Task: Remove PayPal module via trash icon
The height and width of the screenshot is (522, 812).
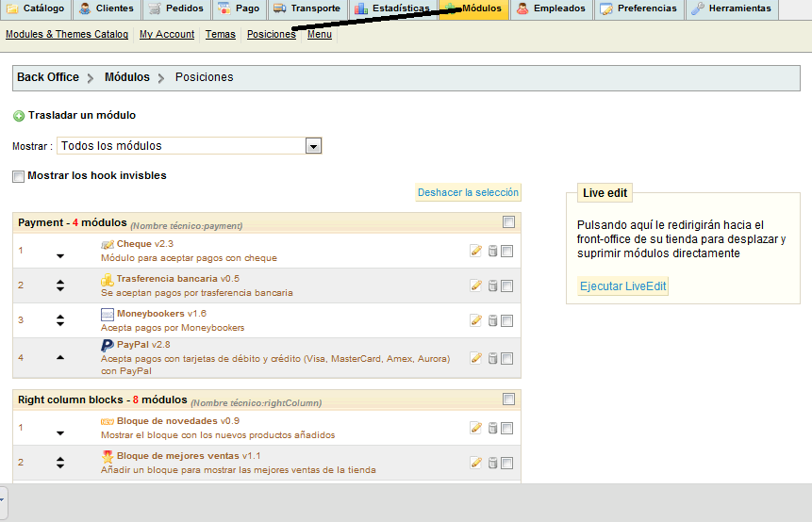Action: coord(492,358)
